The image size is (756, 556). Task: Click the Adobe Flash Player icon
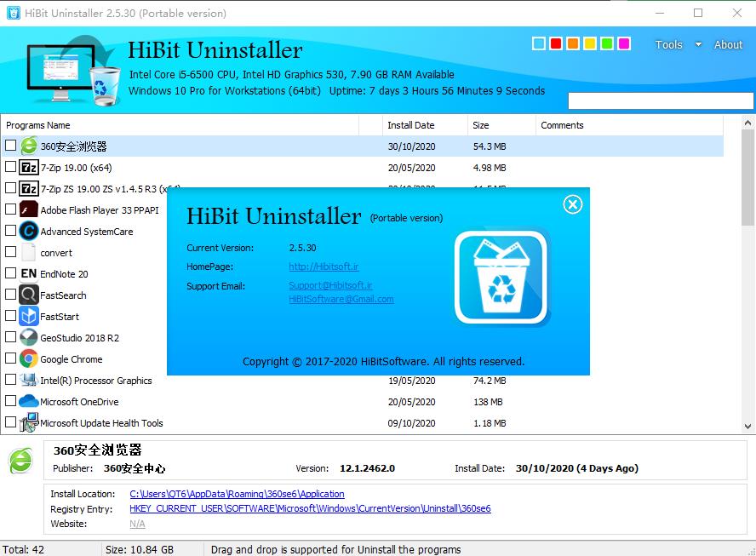click(28, 209)
